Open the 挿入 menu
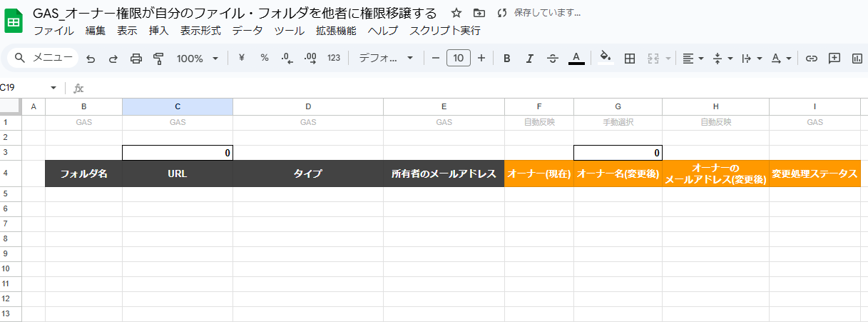 [159, 31]
